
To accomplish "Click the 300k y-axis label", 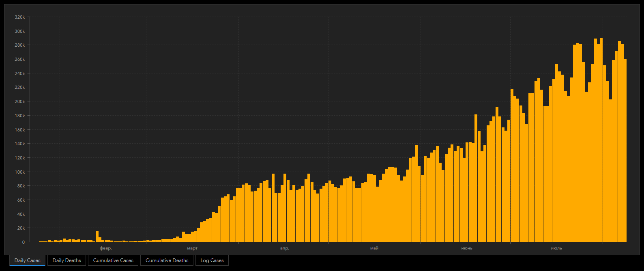I will 19,31.
